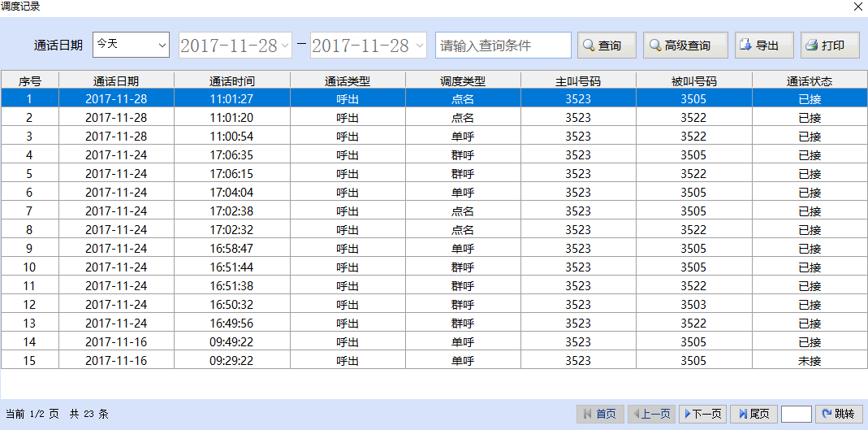Click the 导出 export button
This screenshot has height=430, width=868.
tap(764, 46)
